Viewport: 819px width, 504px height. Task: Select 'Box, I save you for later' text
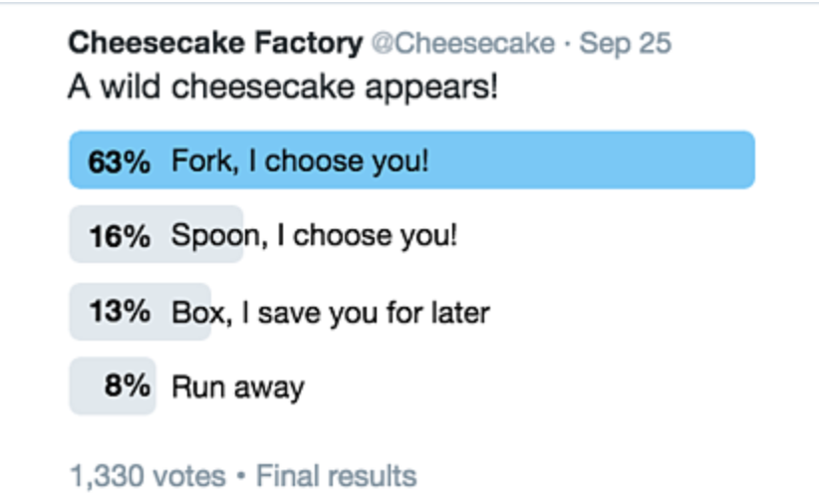(330, 313)
